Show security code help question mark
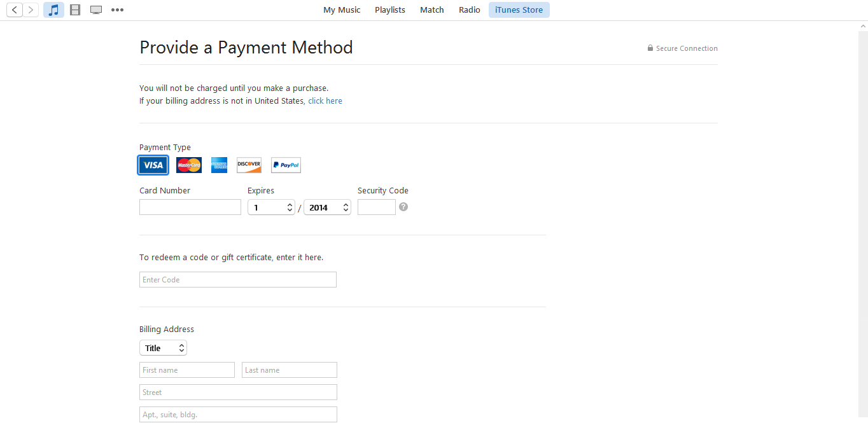Viewport: 868px width, 423px height. coord(403,207)
